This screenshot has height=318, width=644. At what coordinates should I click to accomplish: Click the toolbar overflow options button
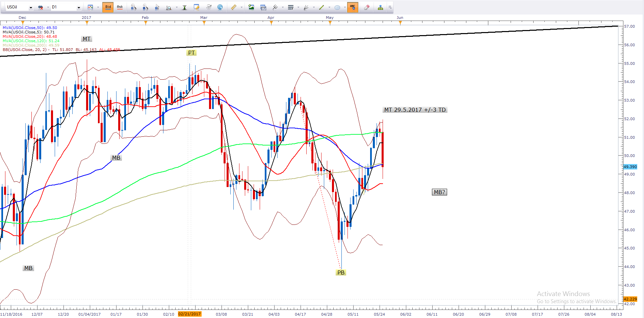(390, 7)
